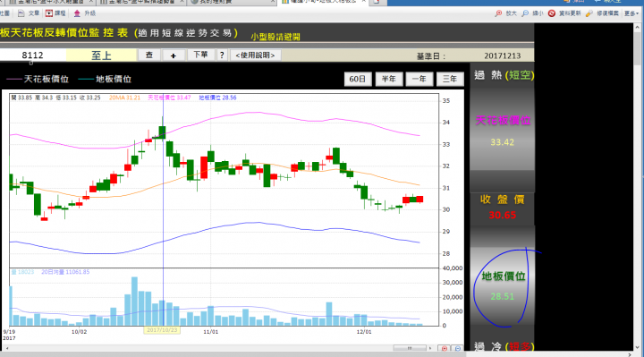Click the 20日均量 11061.85 volume label

65,272
